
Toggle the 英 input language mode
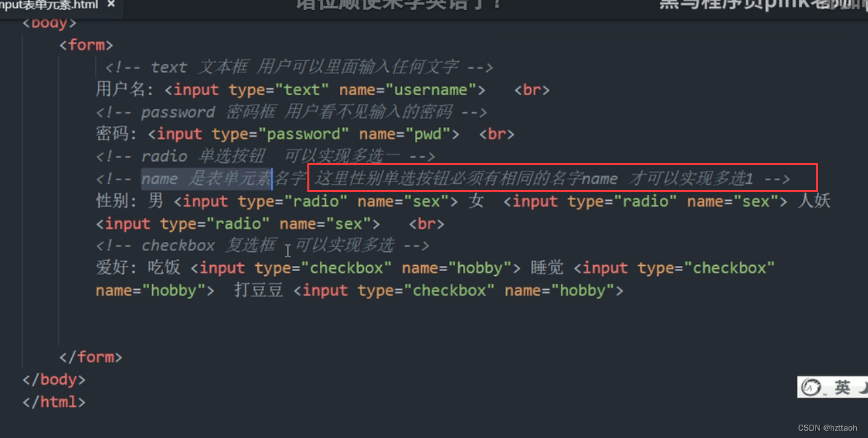(x=842, y=387)
